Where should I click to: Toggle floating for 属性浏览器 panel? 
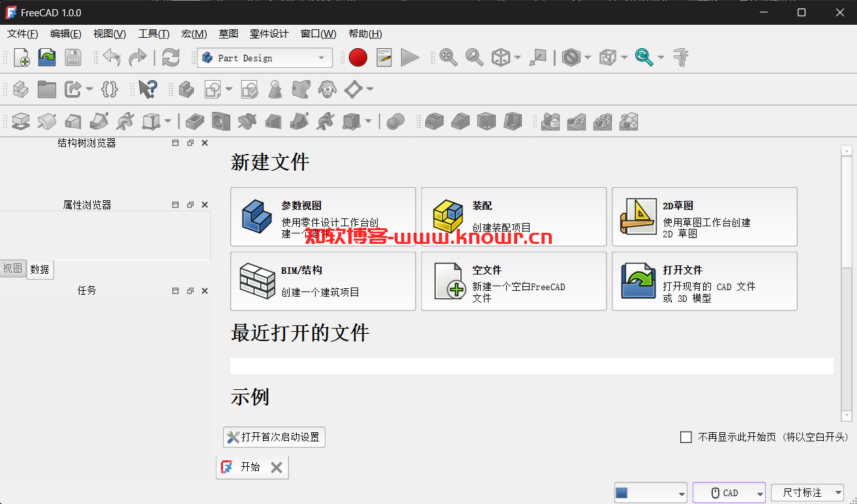(190, 205)
